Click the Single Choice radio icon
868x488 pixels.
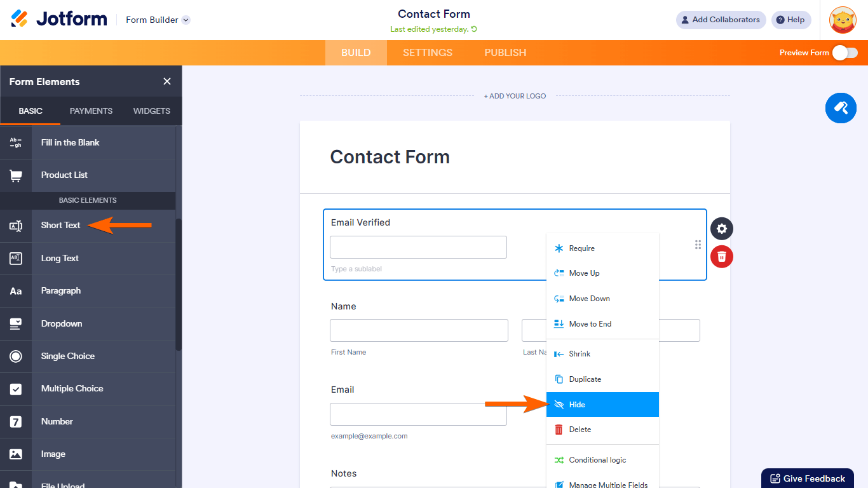pyautogui.click(x=16, y=356)
